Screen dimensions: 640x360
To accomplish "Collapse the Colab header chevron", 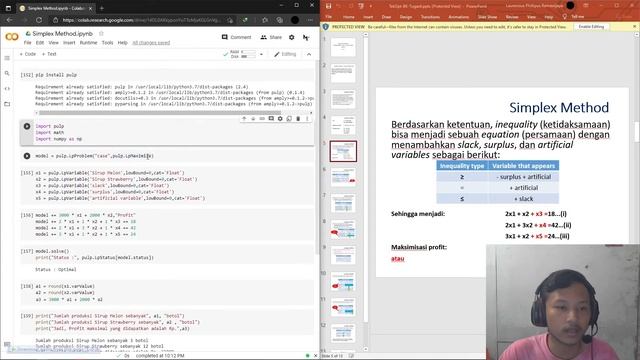I will (309, 54).
